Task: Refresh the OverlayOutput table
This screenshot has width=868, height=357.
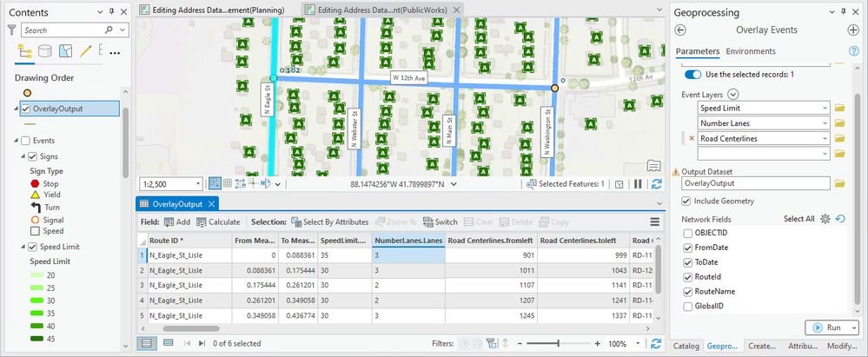Action: pos(656,344)
